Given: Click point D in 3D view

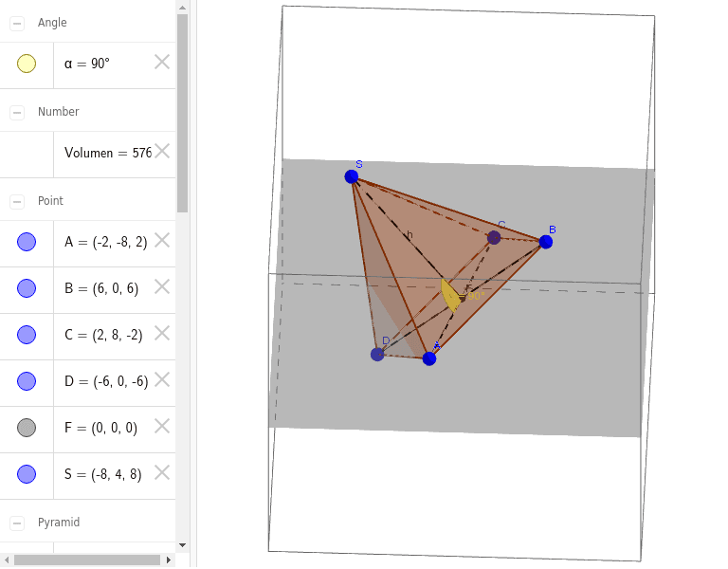Looking at the screenshot, I should [x=377, y=355].
